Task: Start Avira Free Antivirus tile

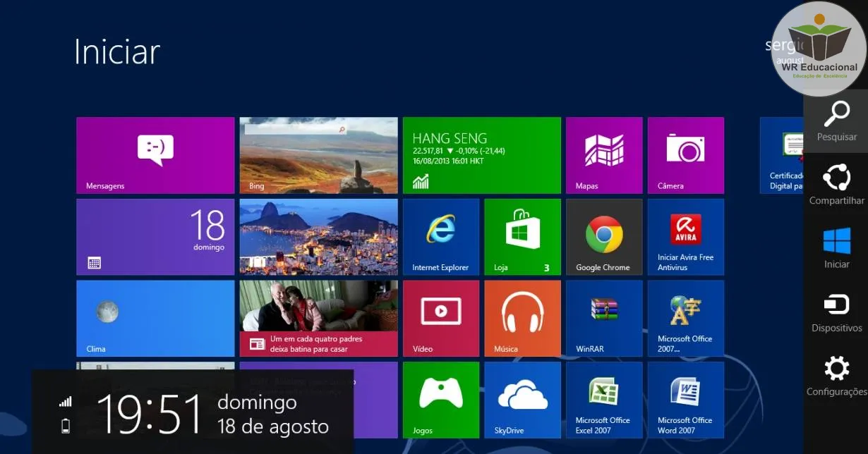Action: (x=686, y=237)
